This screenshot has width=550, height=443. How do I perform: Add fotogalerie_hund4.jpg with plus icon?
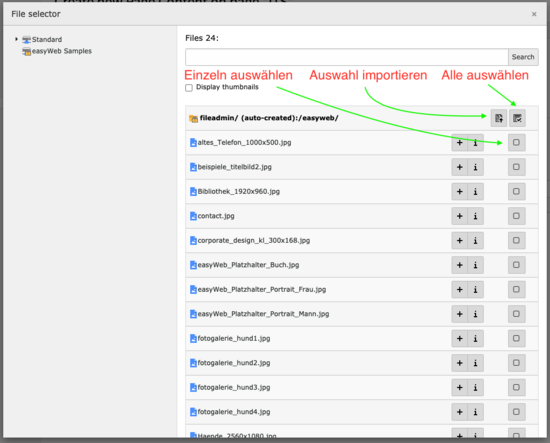point(459,412)
